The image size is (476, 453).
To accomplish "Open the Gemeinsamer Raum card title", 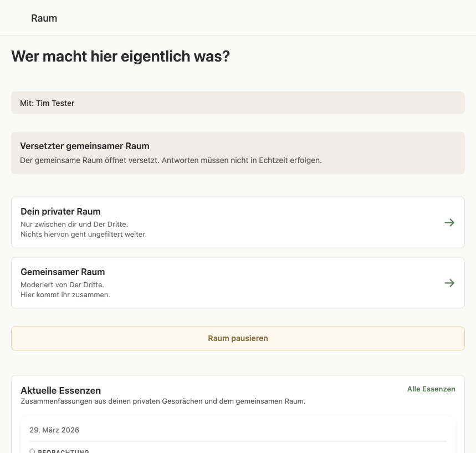I will point(63,272).
